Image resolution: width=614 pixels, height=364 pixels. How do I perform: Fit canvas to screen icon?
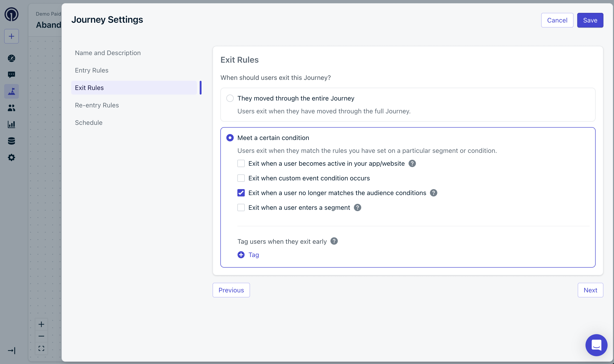(41, 348)
